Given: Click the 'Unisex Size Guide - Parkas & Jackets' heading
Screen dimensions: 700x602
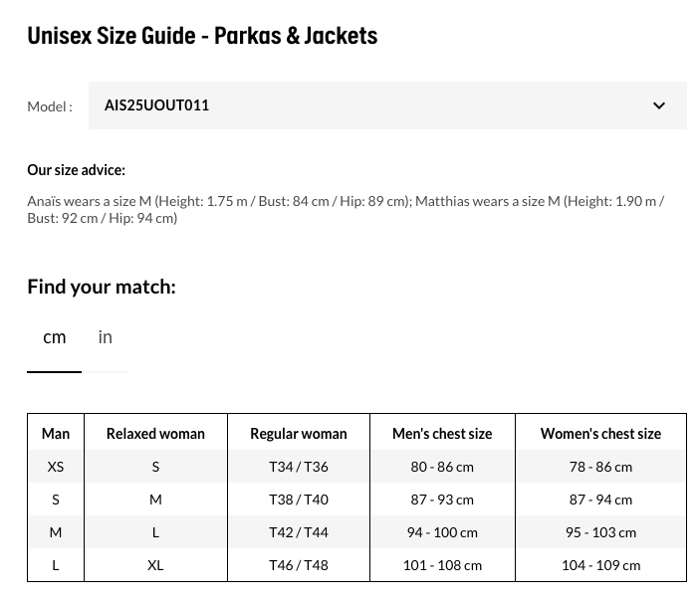Looking at the screenshot, I should (202, 36).
